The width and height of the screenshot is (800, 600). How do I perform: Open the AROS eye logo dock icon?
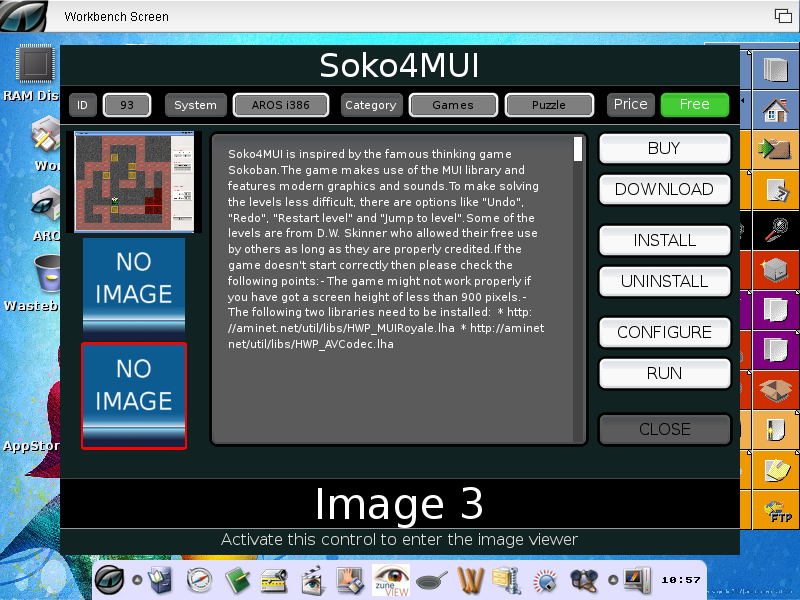point(110,581)
